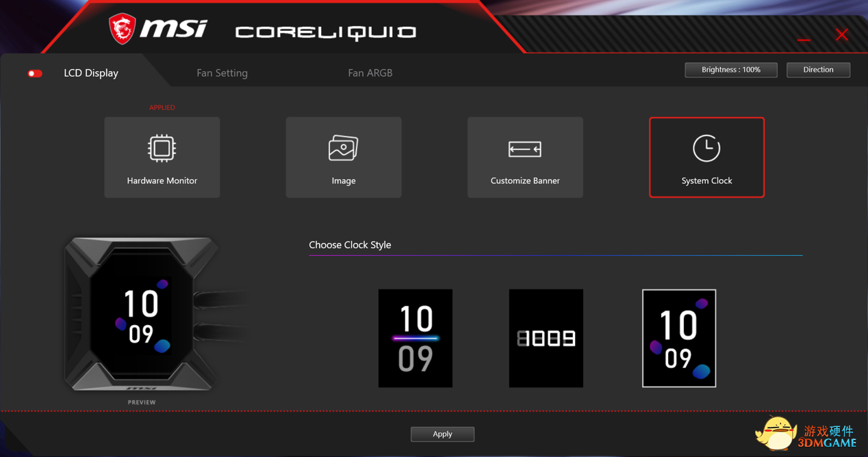This screenshot has height=457, width=868.
Task: Choose the digital segment 8809 clock style
Action: 546,338
